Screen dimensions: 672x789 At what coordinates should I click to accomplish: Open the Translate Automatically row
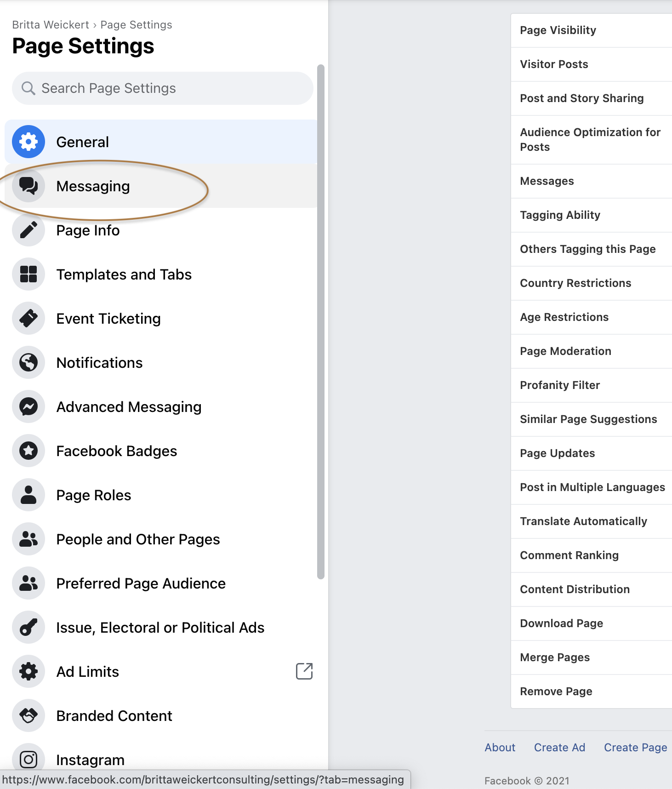592,521
